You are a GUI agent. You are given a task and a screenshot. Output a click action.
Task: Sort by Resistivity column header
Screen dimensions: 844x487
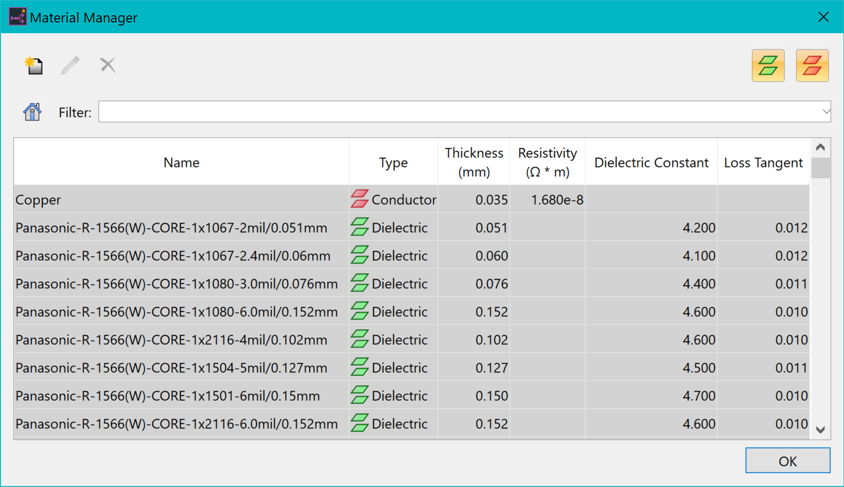[x=547, y=163]
